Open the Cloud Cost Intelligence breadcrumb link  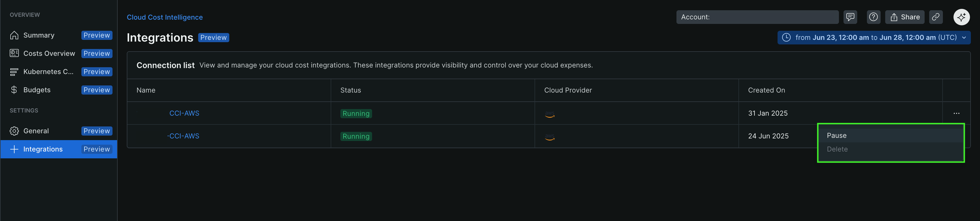pos(165,17)
